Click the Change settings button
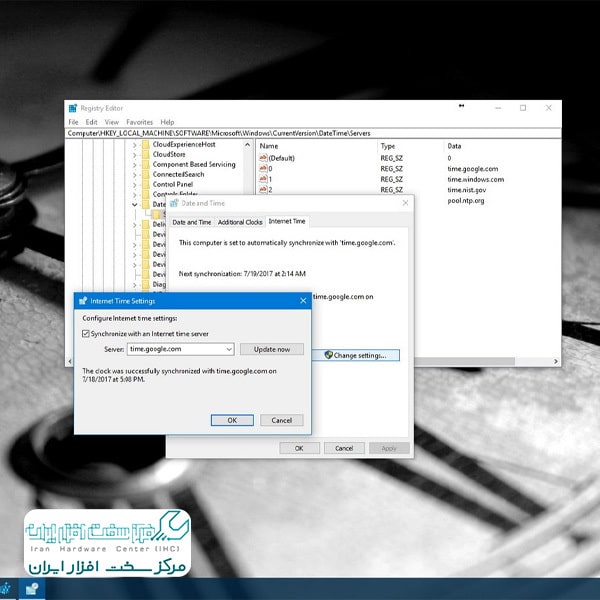The width and height of the screenshot is (600, 600). click(356, 355)
